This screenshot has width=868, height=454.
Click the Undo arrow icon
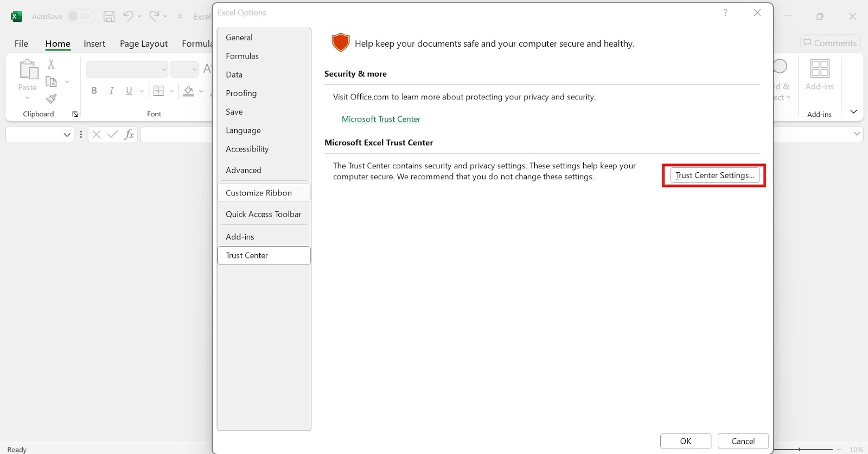(128, 16)
